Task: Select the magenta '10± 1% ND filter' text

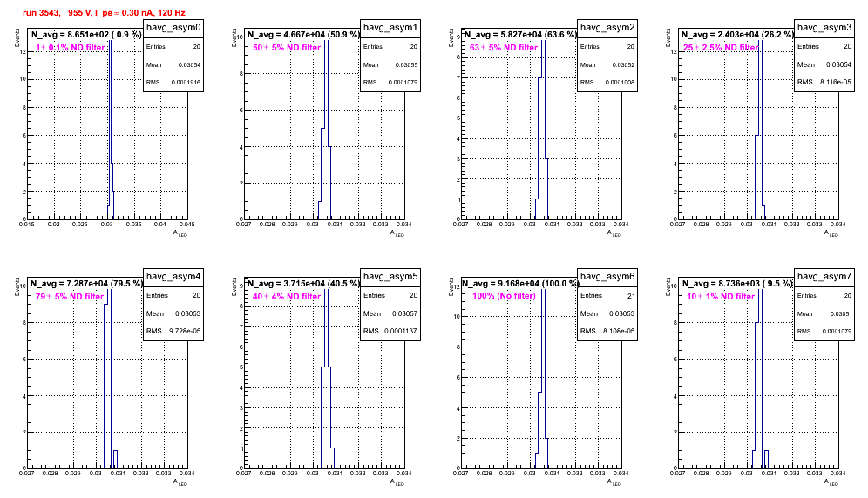Action: tap(721, 297)
